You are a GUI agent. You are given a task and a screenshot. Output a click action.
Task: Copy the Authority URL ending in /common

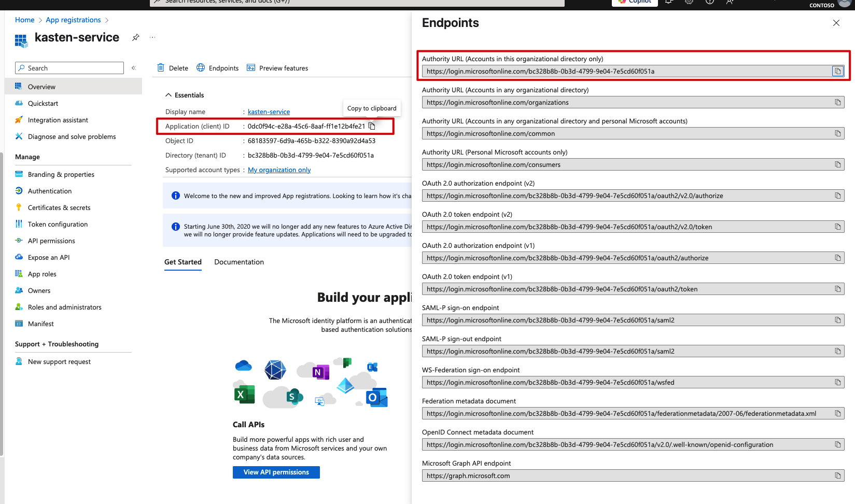[x=838, y=133]
